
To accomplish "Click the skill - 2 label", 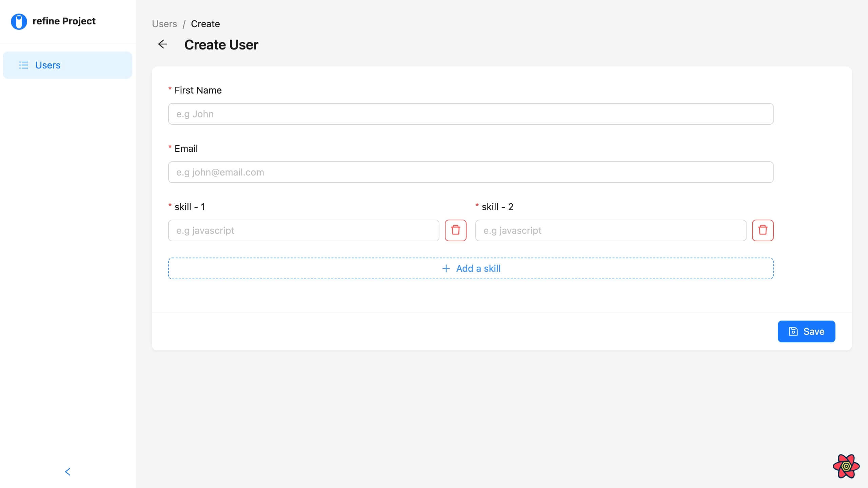I will (x=497, y=207).
